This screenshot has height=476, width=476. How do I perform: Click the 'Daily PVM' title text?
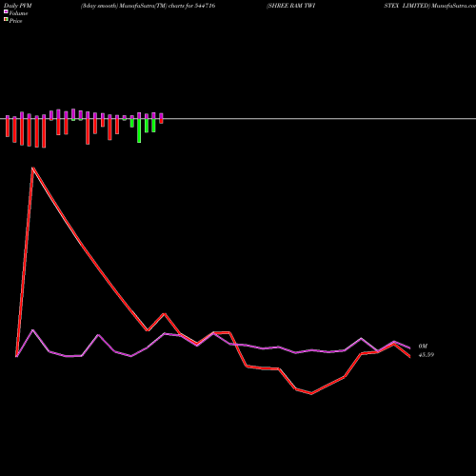coord(18,6)
